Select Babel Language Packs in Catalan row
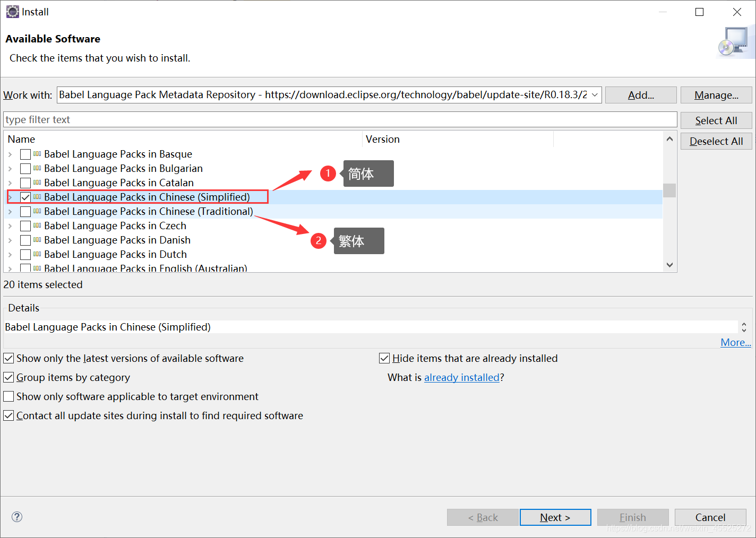 click(x=333, y=183)
